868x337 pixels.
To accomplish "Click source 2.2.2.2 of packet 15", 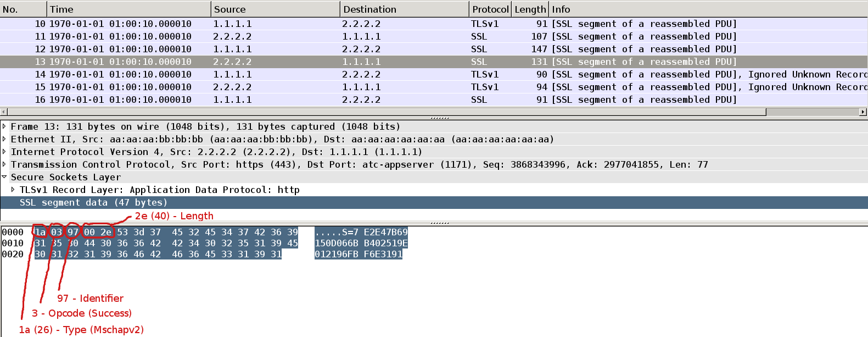I will 232,87.
